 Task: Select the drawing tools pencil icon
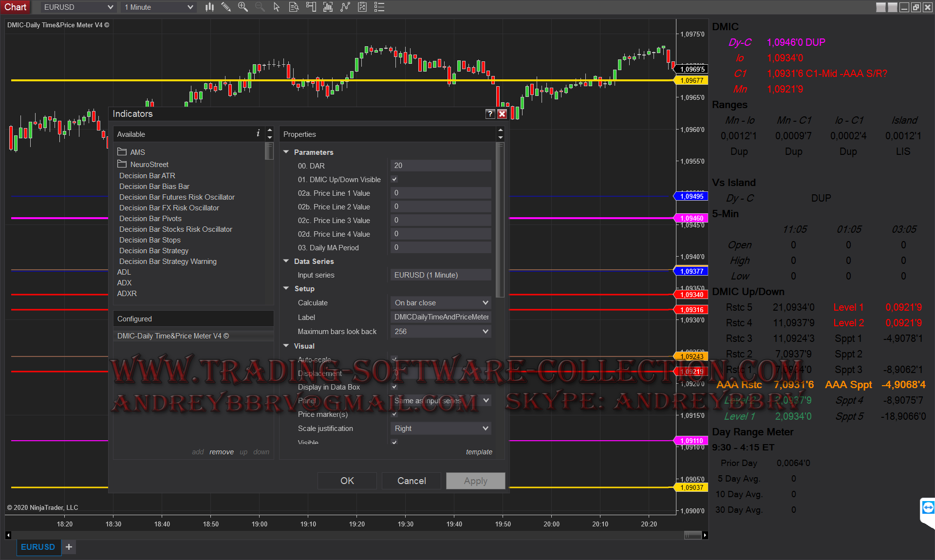[226, 7]
